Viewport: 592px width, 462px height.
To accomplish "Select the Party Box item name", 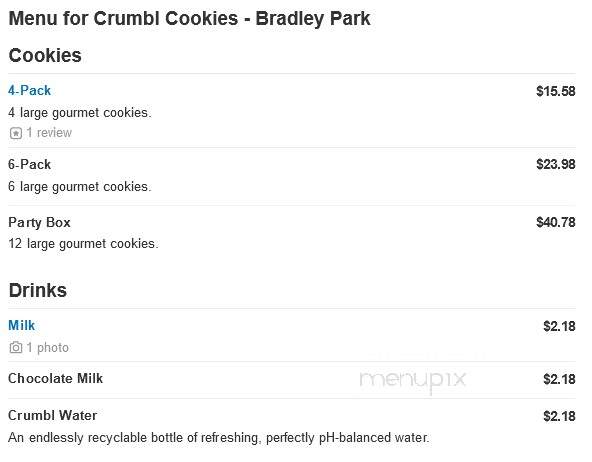I will (39, 222).
